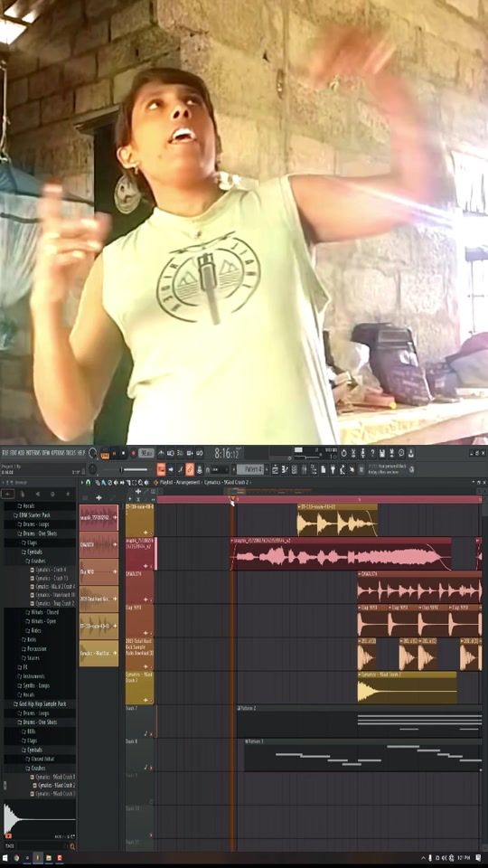
Task: Click the transport Play button
Action: 115,453
